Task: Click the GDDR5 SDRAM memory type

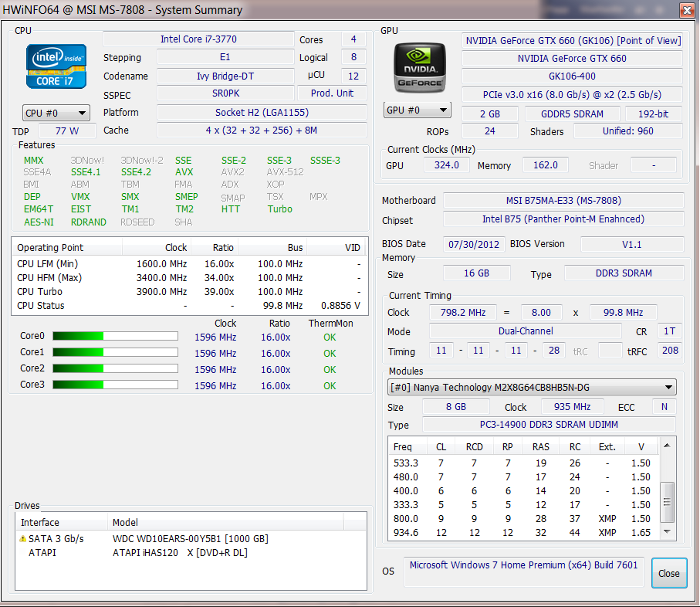Action: [573, 114]
